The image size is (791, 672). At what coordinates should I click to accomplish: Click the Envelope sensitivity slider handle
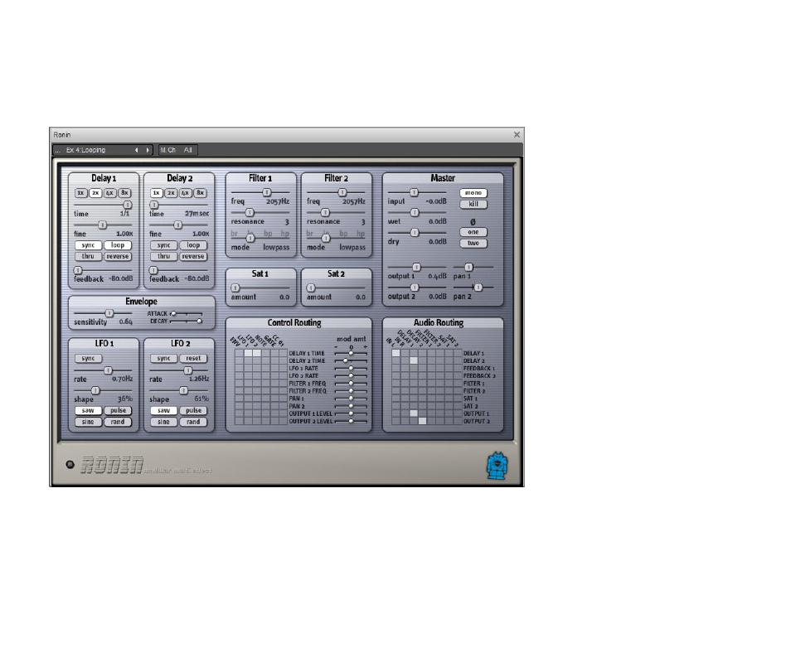click(x=109, y=313)
